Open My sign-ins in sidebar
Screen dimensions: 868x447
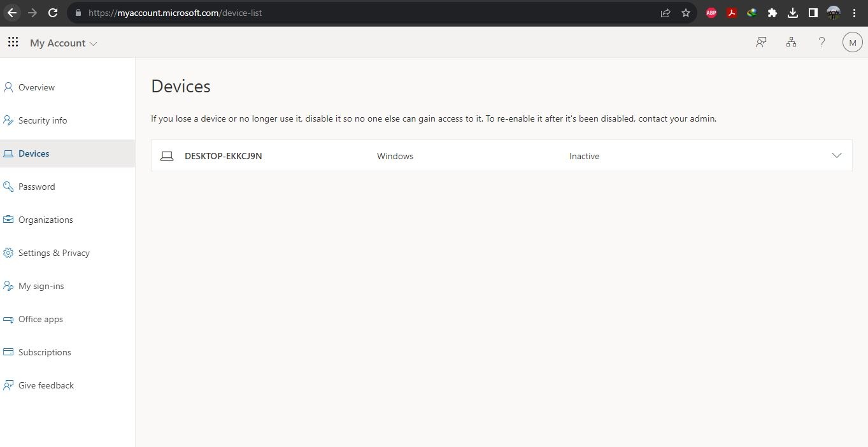click(x=68, y=286)
